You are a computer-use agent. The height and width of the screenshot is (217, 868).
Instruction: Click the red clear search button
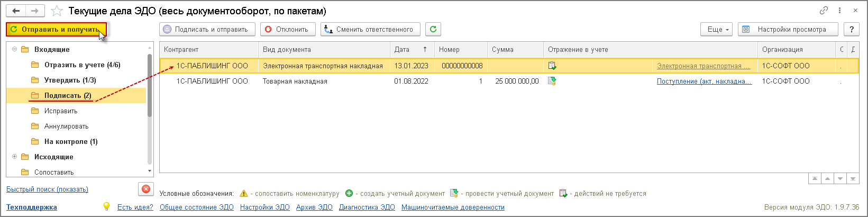pos(146,189)
